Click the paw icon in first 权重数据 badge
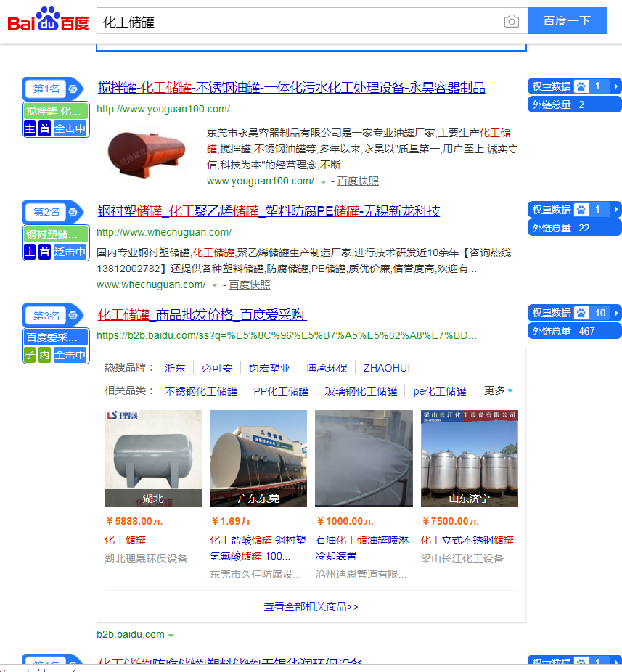 click(581, 86)
